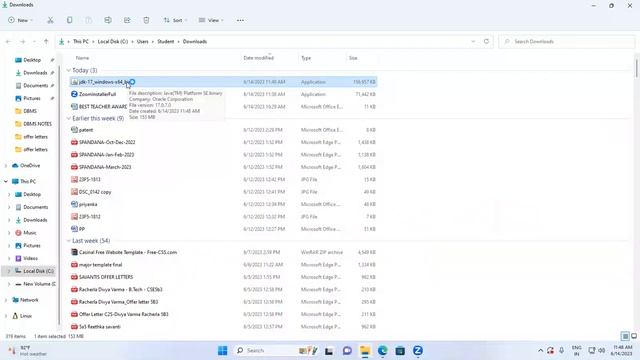640x360 pixels.
Task: Select the ZoomInstallerFull file
Action: [x=97, y=94]
